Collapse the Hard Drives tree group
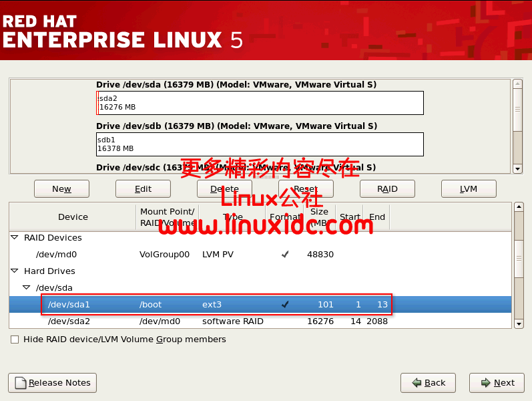Screen dimensions: 532x401 point(15,271)
